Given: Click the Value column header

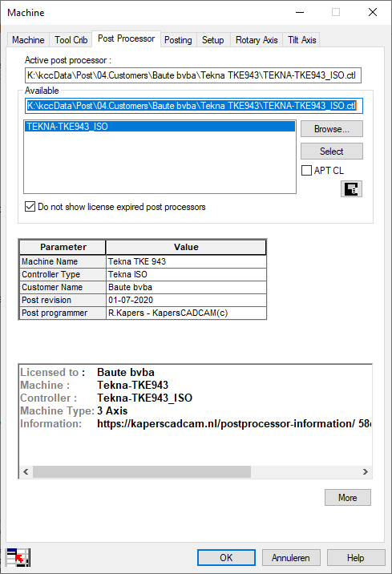Looking at the screenshot, I should [186, 247].
